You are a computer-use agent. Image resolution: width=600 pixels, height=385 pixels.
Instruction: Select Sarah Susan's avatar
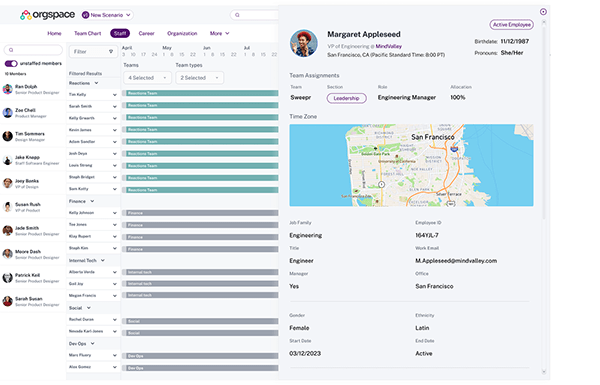point(8,301)
